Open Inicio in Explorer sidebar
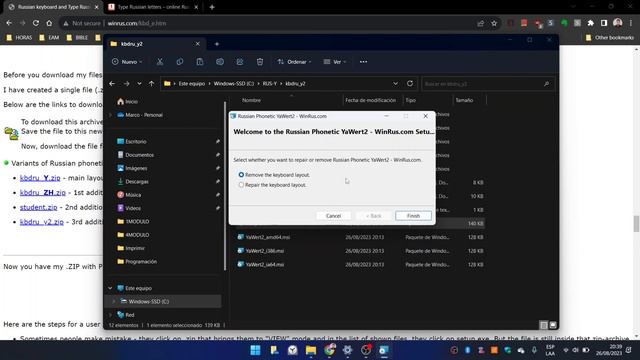Viewport: 640px width, 360px height. click(x=128, y=101)
